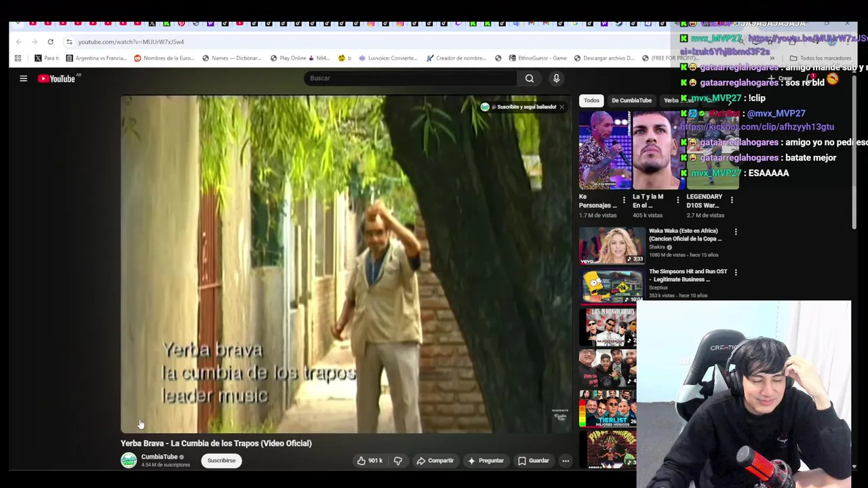
Task: Click 'Todos los marcadores' bookmarks folder
Action: (x=821, y=58)
